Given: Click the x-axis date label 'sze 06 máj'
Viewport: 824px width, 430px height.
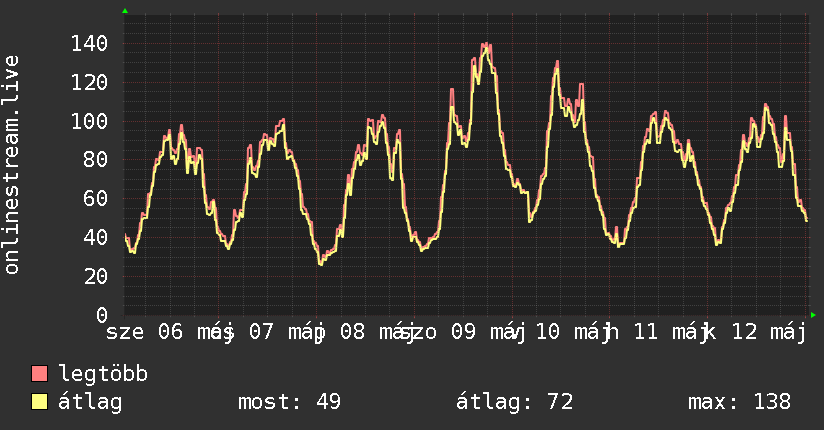Looking at the screenshot, I should pyautogui.click(x=169, y=333).
